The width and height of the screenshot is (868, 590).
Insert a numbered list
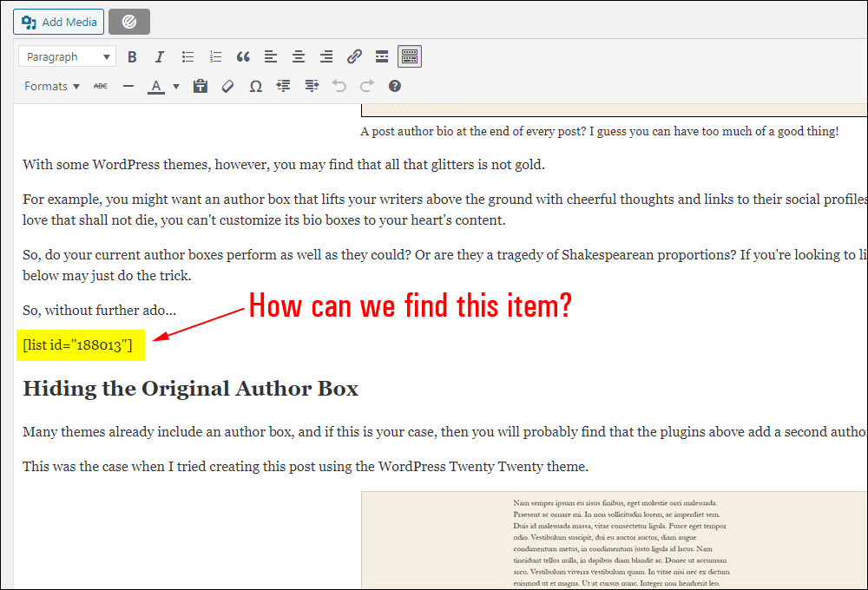click(215, 56)
